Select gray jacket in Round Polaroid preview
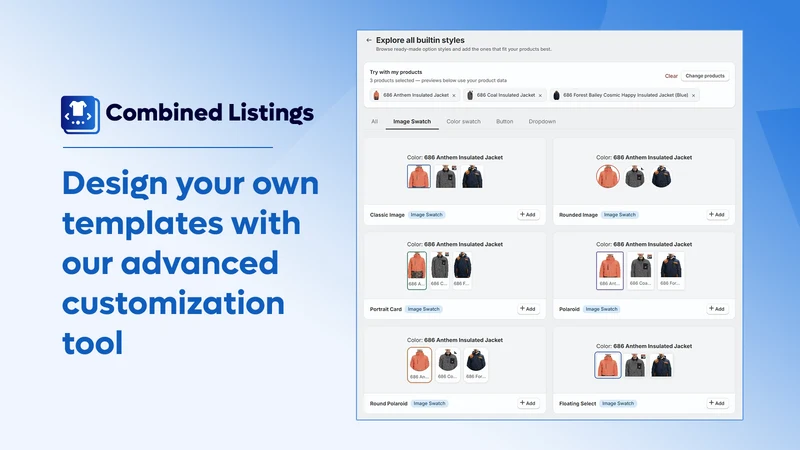The width and height of the screenshot is (800, 450). pyautogui.click(x=447, y=365)
